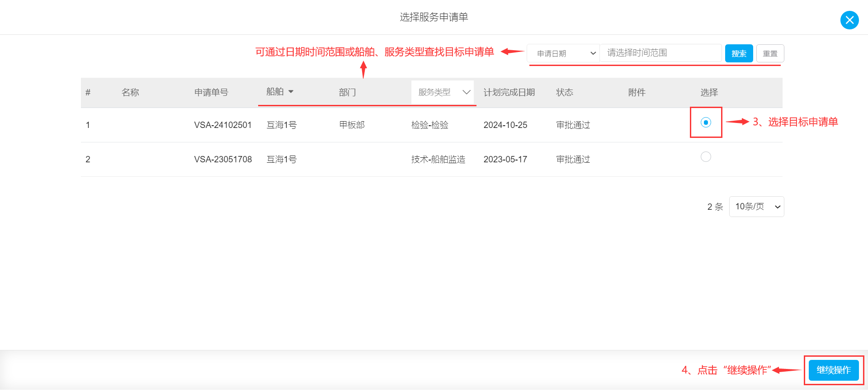The width and height of the screenshot is (868, 392).
Task: Click date 2023-05-17
Action: 505,159
